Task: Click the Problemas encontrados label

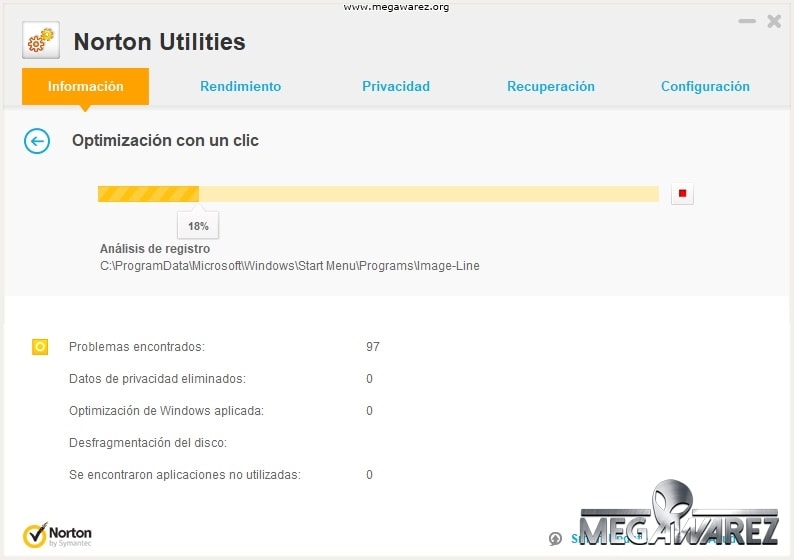Action: click(137, 347)
